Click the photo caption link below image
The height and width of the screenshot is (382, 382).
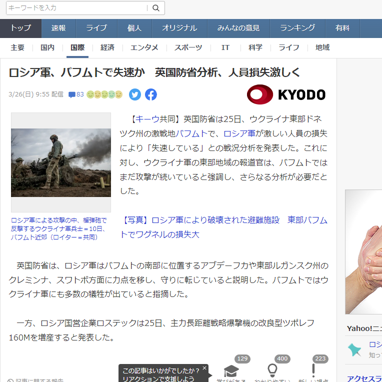click(x=59, y=229)
